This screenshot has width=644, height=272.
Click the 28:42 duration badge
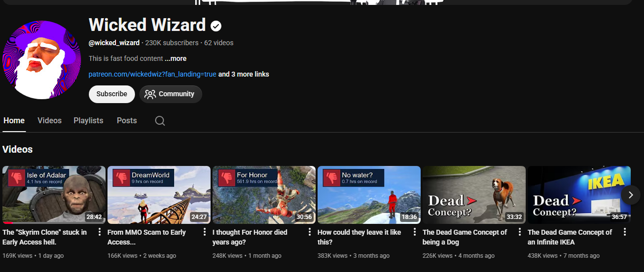pyautogui.click(x=94, y=217)
